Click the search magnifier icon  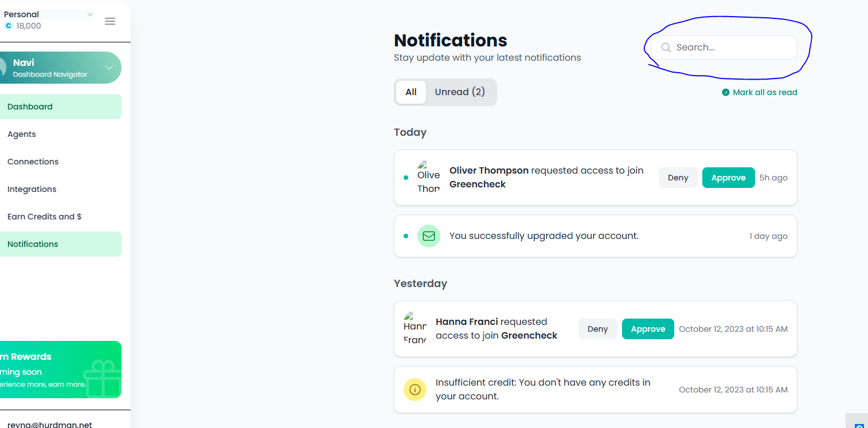[666, 48]
